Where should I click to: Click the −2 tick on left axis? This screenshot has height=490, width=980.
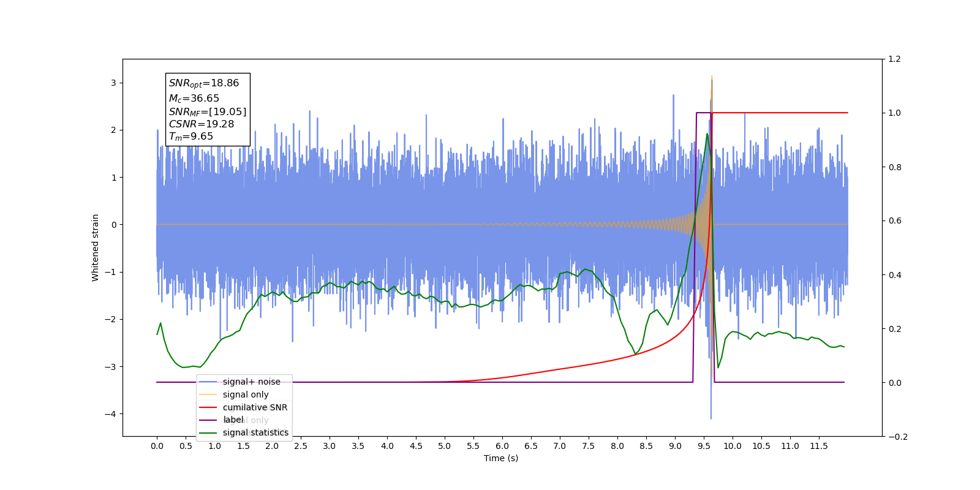(110, 320)
